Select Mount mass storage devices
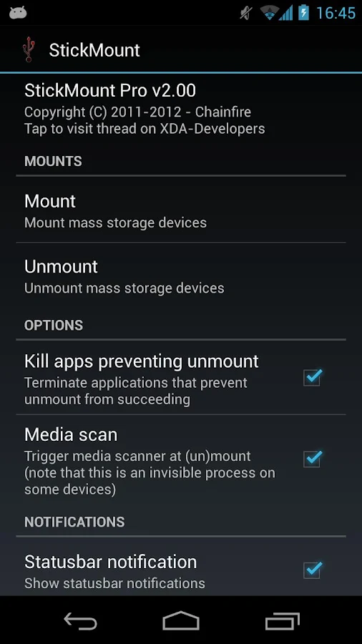 [x=181, y=210]
